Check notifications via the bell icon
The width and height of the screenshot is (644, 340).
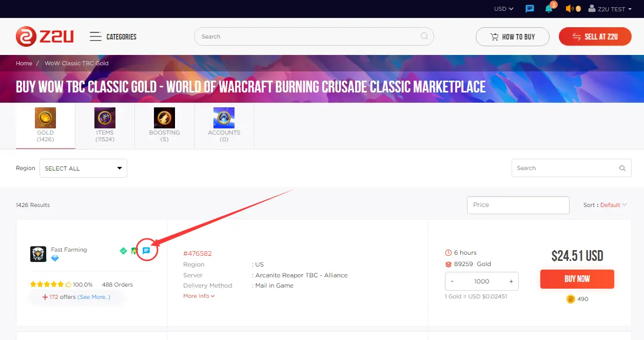549,9
